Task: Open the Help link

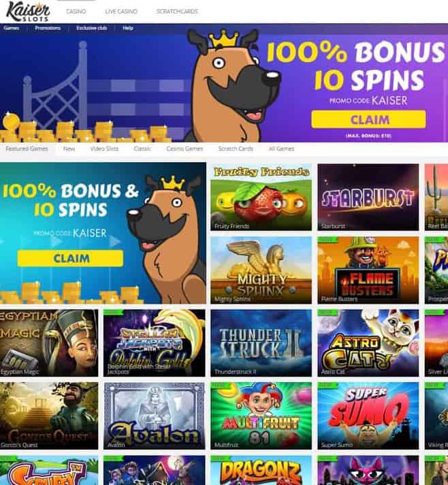Action: click(128, 28)
